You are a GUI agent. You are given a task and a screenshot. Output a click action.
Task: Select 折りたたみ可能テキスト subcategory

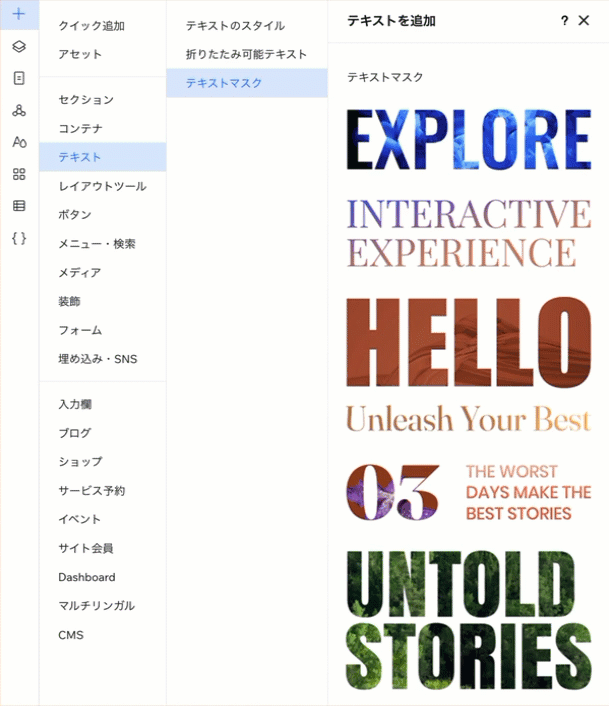click(x=246, y=54)
